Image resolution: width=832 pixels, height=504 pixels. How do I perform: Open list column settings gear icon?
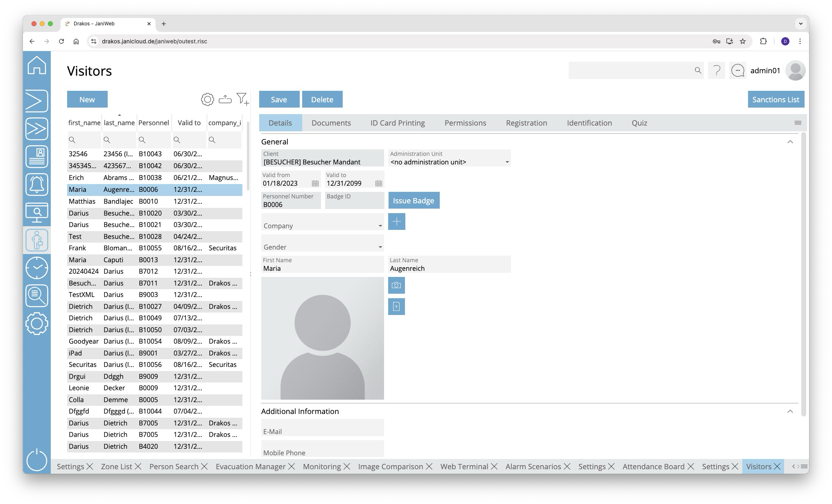pyautogui.click(x=207, y=99)
